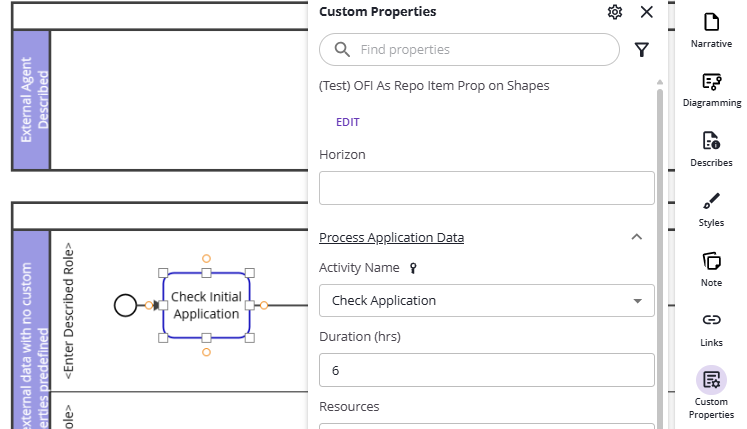This screenshot has width=747, height=429.
Task: Click the filter properties funnel icon
Action: pos(642,50)
